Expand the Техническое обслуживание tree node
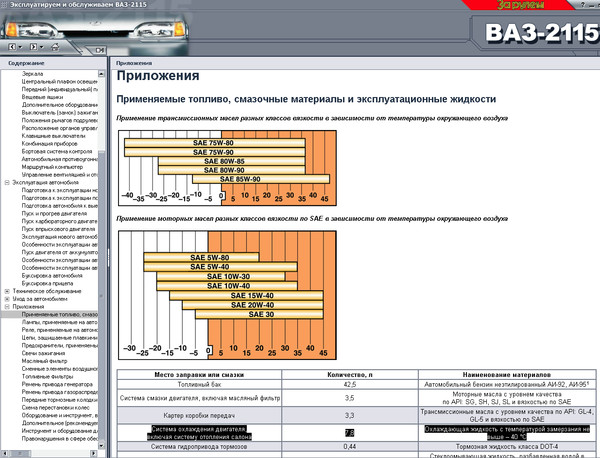 click(x=6, y=290)
